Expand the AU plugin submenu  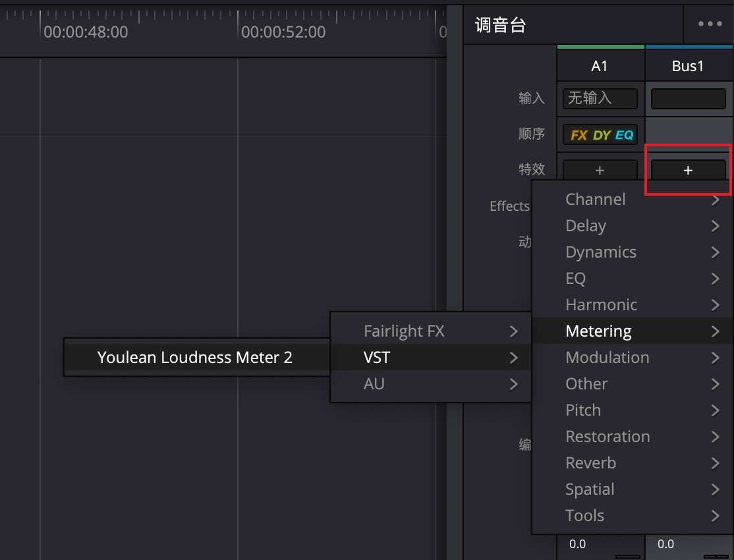tap(430, 384)
